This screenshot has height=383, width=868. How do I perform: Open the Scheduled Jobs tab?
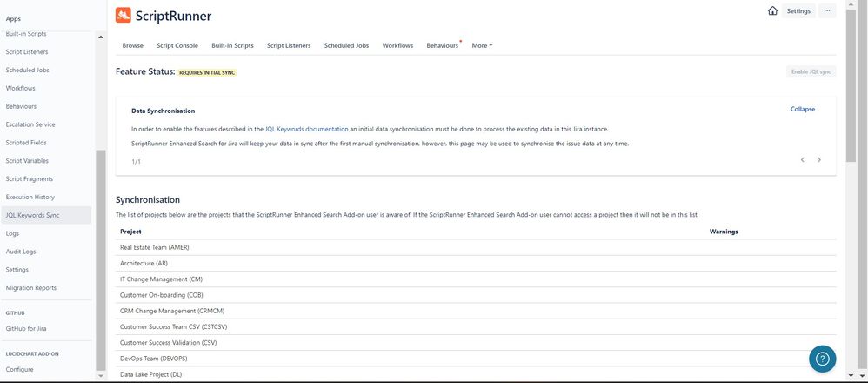click(x=346, y=45)
